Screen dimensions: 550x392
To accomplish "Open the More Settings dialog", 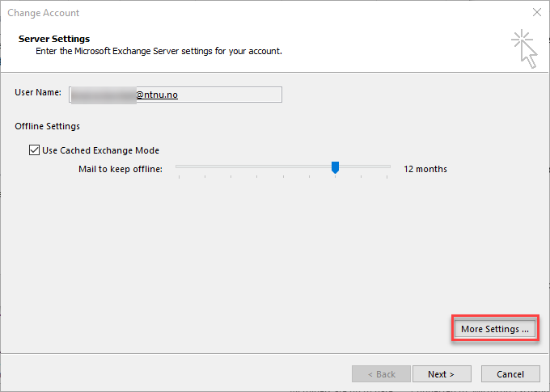I will 495,329.
